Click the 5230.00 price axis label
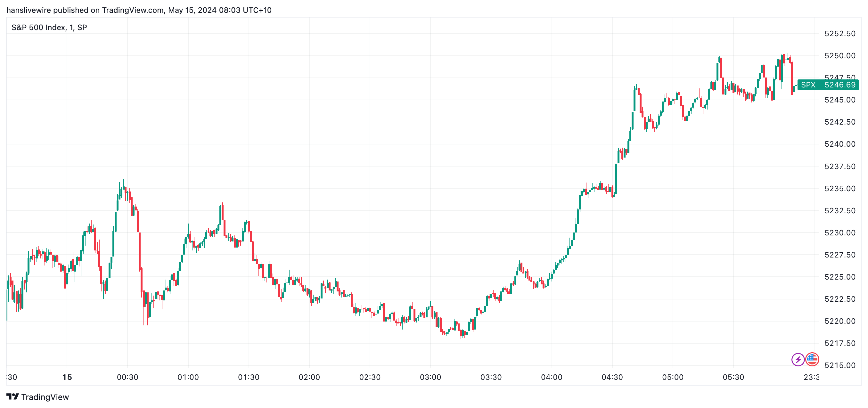Image resolution: width=868 pixels, height=408 pixels. pyautogui.click(x=840, y=233)
